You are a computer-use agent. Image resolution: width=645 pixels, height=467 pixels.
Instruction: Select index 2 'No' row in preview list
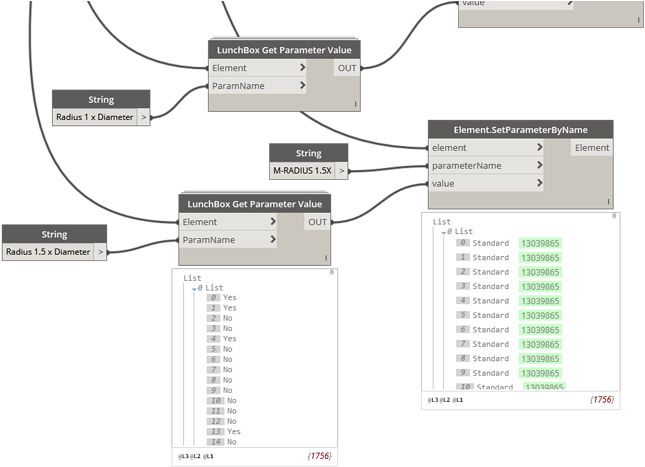[220, 318]
